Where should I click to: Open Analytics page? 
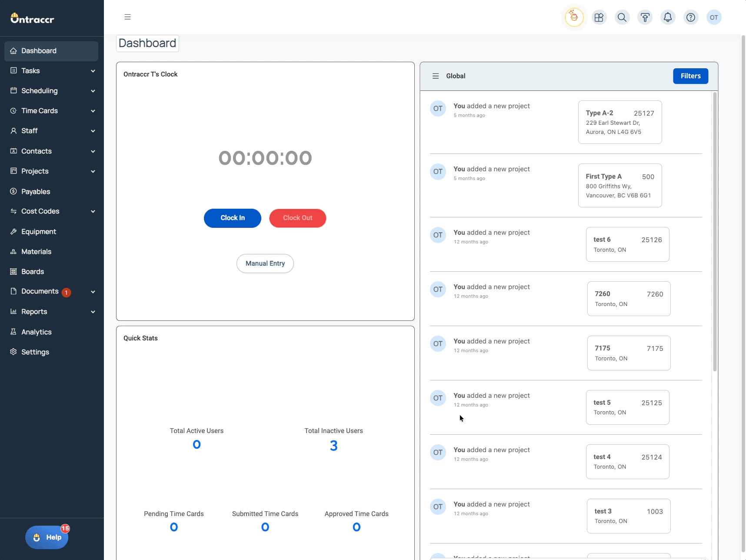[51, 332]
